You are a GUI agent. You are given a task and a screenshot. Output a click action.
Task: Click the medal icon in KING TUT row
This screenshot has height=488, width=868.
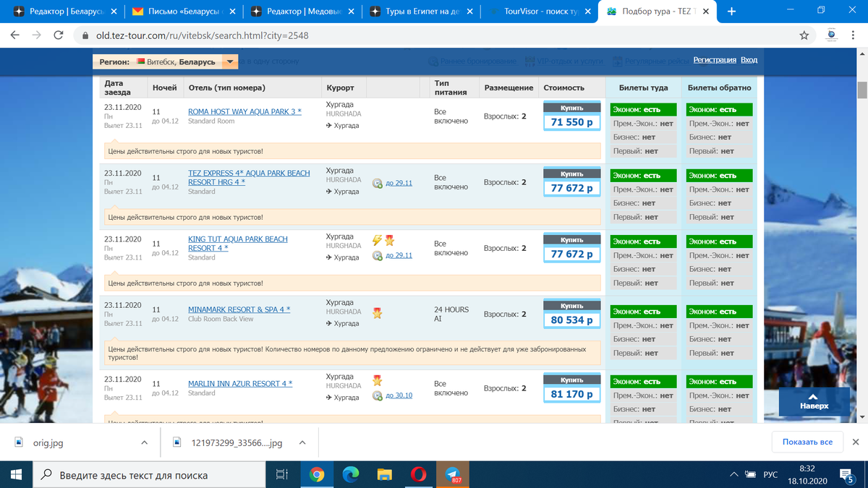tap(389, 240)
